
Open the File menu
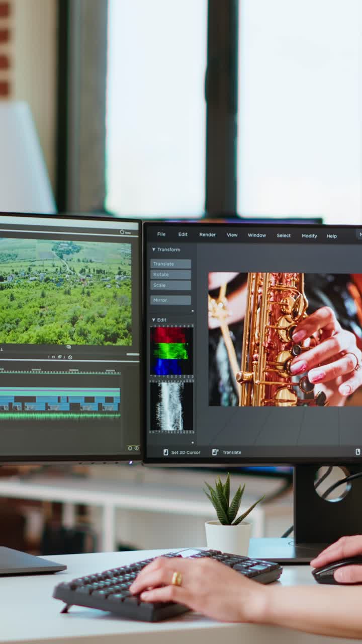point(161,234)
